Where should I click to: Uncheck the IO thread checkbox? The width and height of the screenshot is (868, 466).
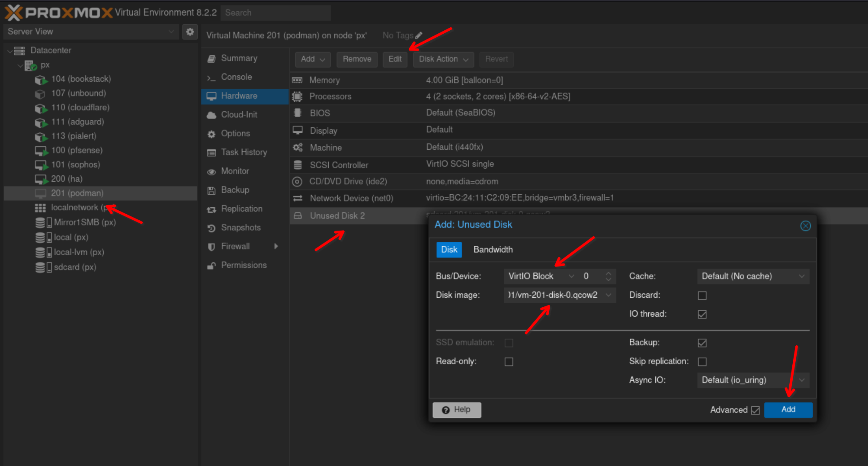pyautogui.click(x=702, y=315)
